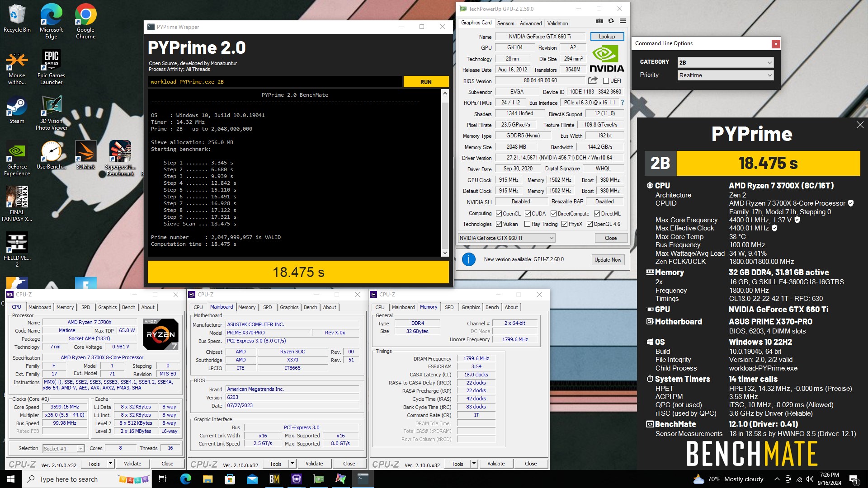Open the Superposition Benchmark desktop icon
The width and height of the screenshot is (868, 488).
click(120, 159)
